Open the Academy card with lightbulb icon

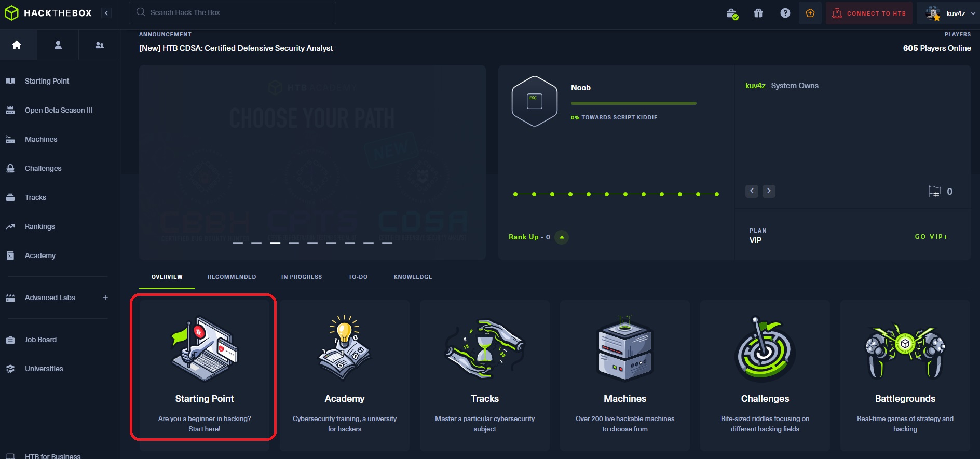point(345,375)
